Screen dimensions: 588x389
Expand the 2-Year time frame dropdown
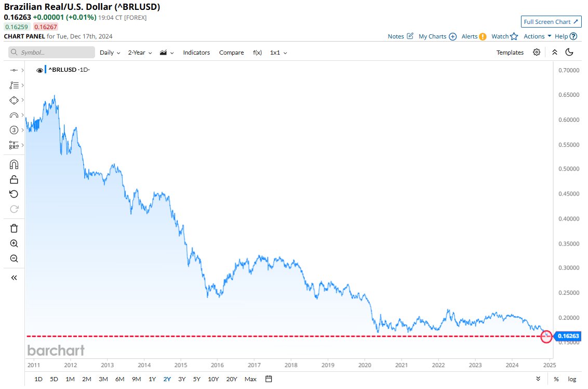tap(139, 52)
